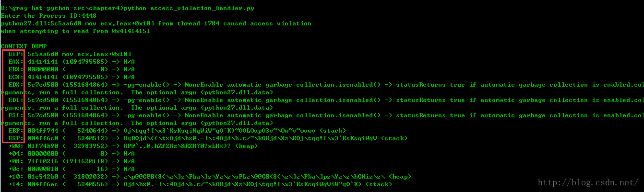Screen dimensions: 644x192
Task: Click the blog.csdn.net watermark link
Action: [x=588, y=182]
